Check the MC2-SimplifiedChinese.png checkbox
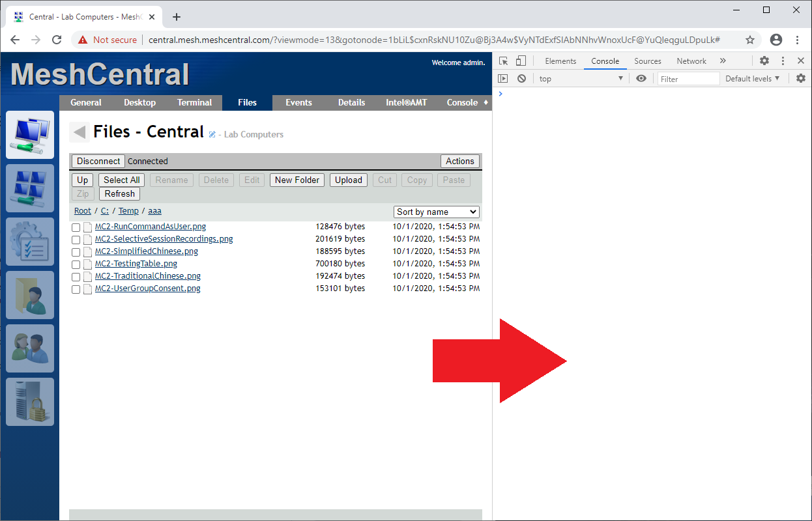 coord(76,252)
